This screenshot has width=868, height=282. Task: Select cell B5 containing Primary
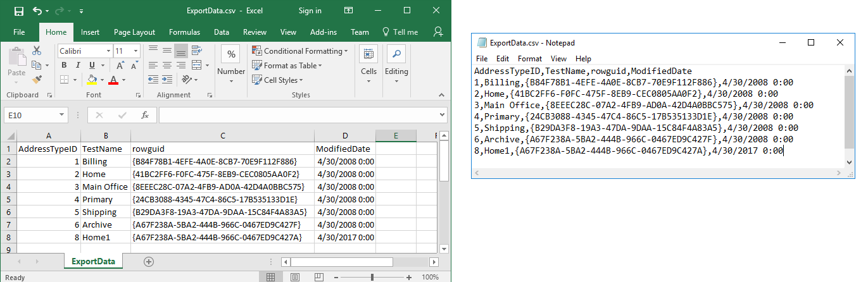(x=106, y=199)
